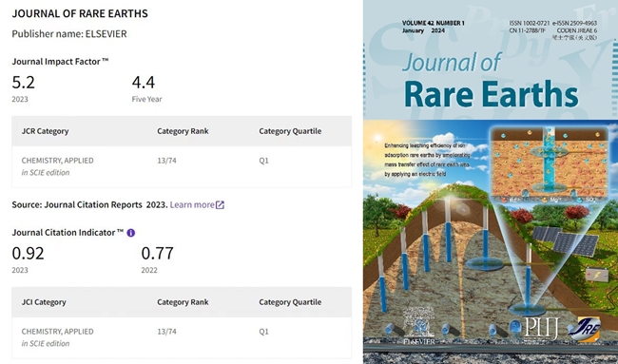Screen dimensions: 618x364
Task: Select the JCR Category column header
Action: coord(45,131)
